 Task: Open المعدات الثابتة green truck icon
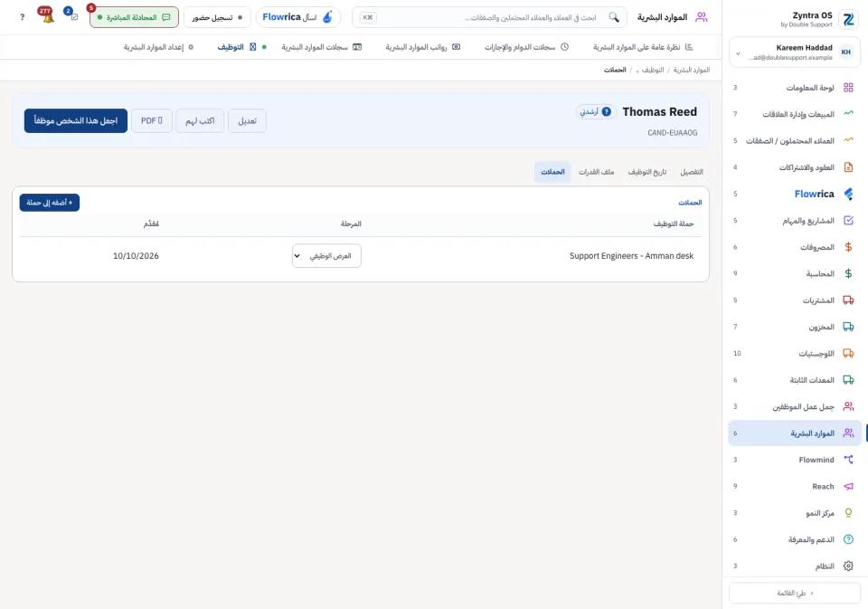click(x=848, y=379)
